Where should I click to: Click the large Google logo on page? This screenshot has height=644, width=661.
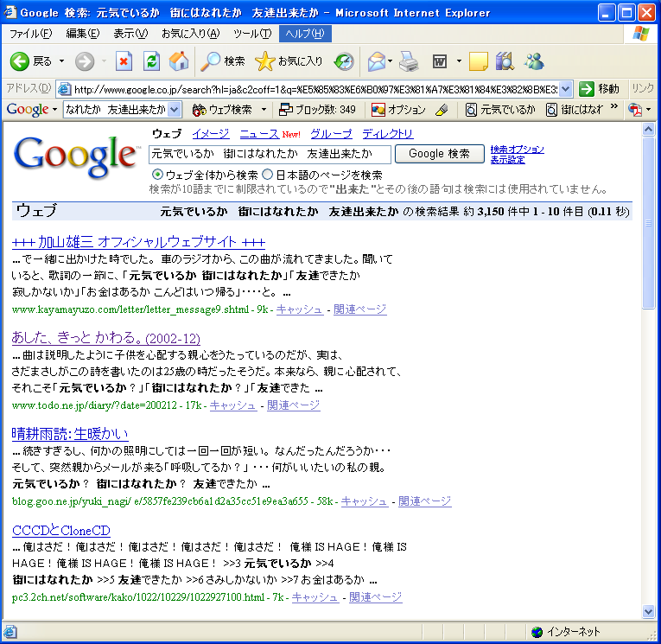pos(76,156)
